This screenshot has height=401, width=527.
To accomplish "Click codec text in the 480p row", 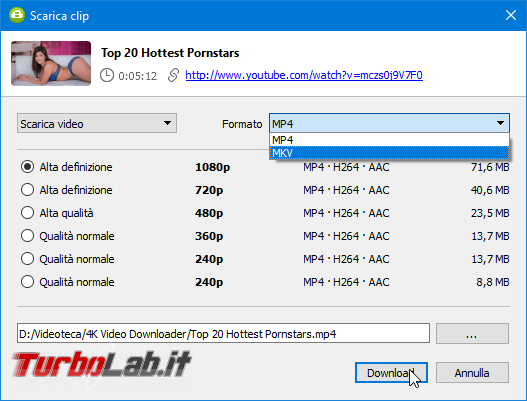I will [x=346, y=213].
